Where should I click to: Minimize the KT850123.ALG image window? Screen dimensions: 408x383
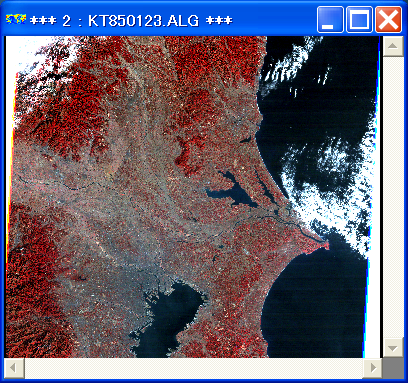(x=330, y=20)
